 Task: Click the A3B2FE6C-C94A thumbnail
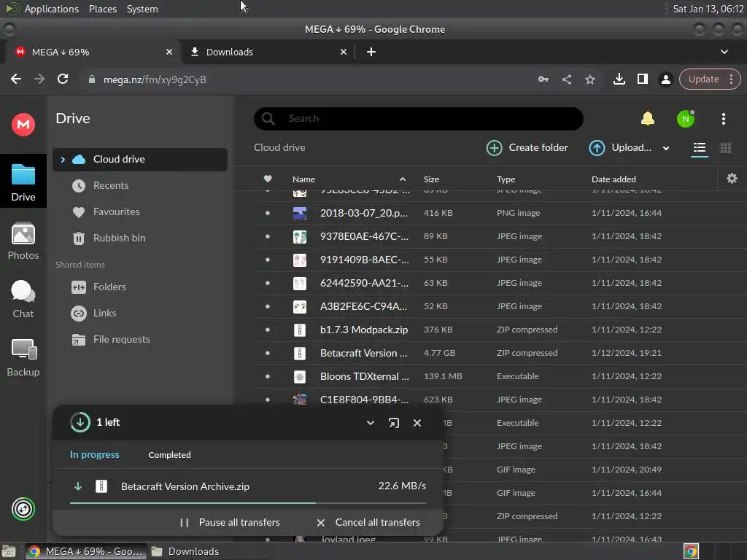(x=300, y=307)
